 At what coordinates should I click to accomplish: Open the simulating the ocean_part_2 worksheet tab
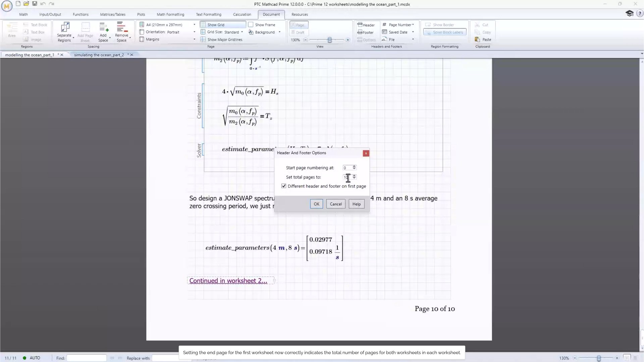click(x=99, y=55)
